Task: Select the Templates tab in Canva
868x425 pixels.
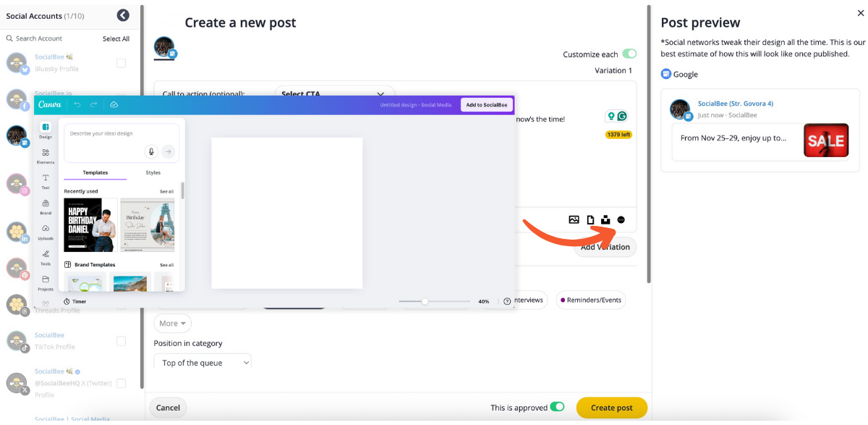Action: pos(95,173)
